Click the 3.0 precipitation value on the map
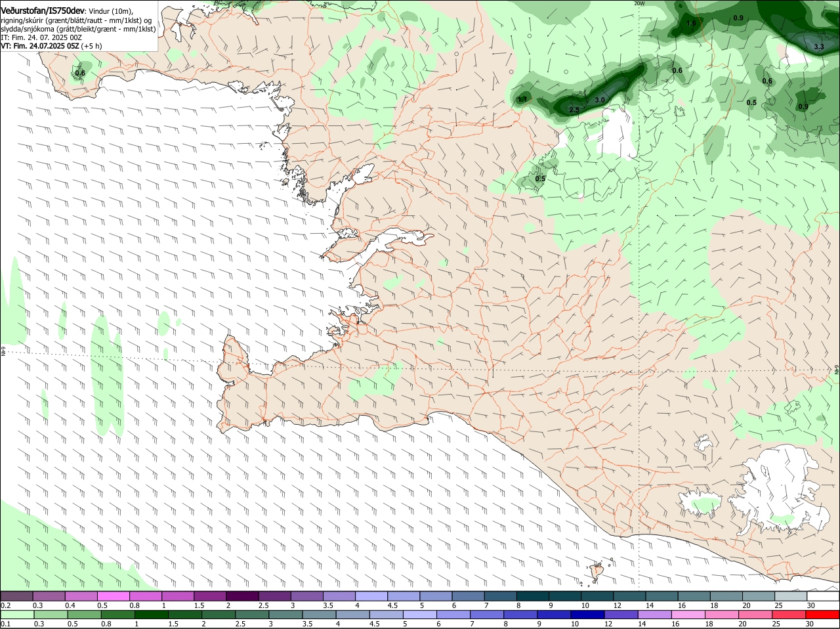 [599, 100]
